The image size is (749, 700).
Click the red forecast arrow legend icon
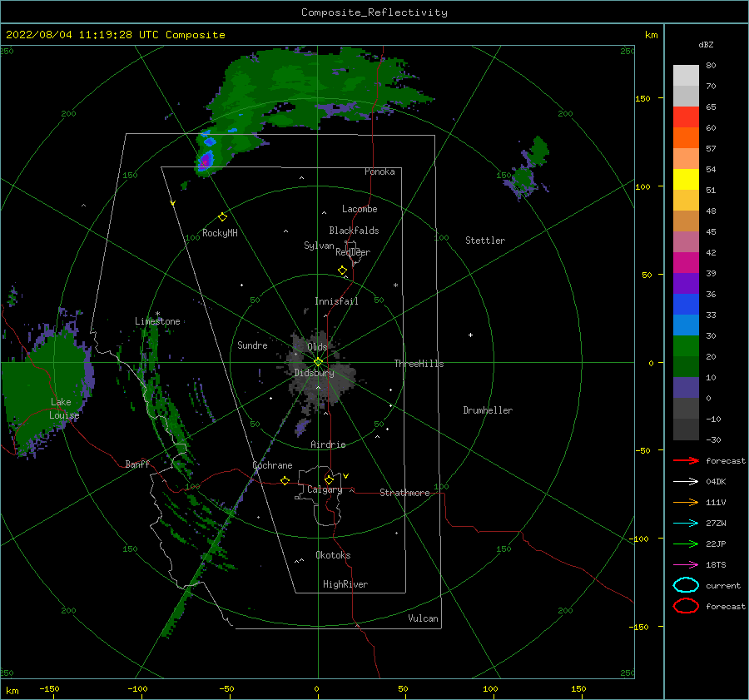point(686,460)
